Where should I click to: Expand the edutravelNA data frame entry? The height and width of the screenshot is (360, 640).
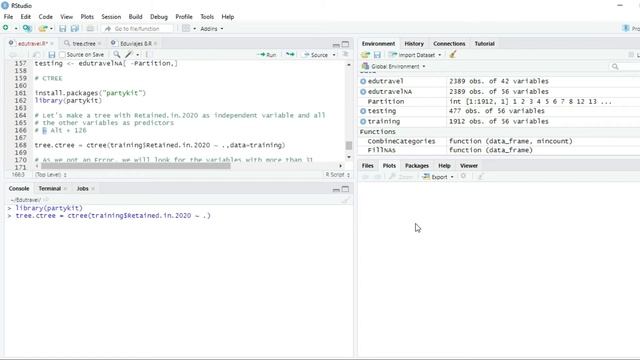(363, 92)
